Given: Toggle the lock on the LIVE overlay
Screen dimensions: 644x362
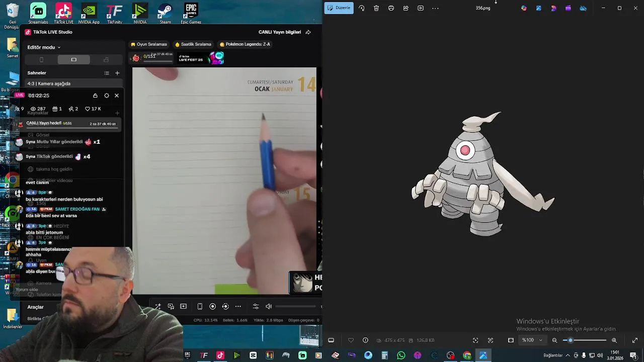Looking at the screenshot, I should point(95,96).
